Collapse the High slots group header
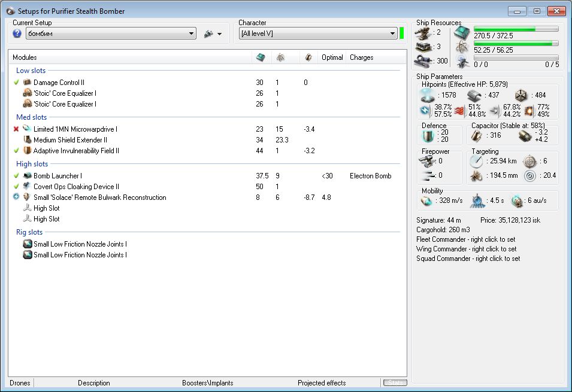Viewport: 572px width, 392px height. click(32, 164)
